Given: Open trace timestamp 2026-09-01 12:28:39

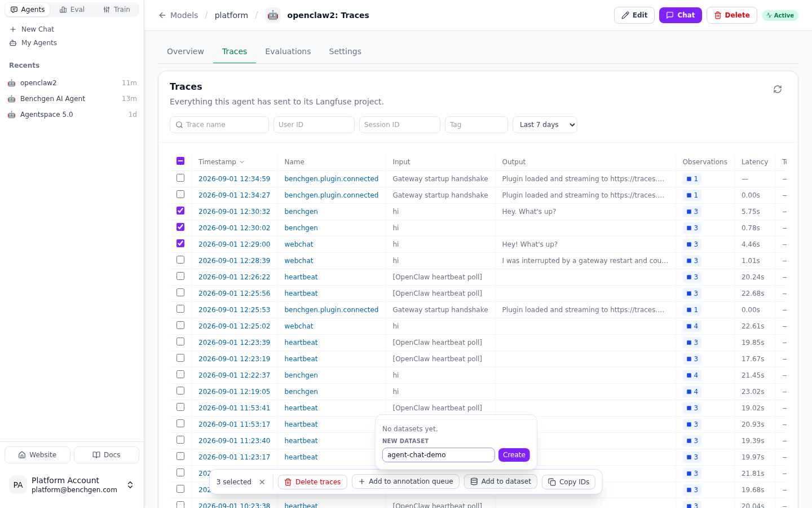Looking at the screenshot, I should 234,261.
